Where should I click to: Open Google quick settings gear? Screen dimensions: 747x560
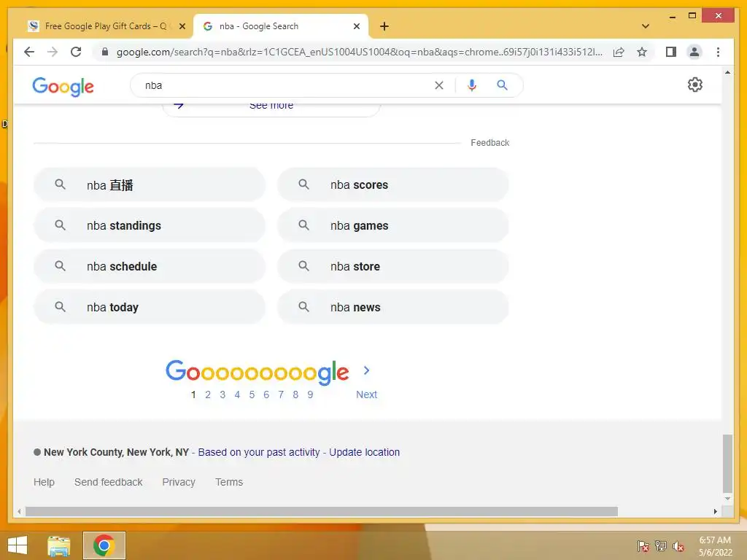point(694,85)
